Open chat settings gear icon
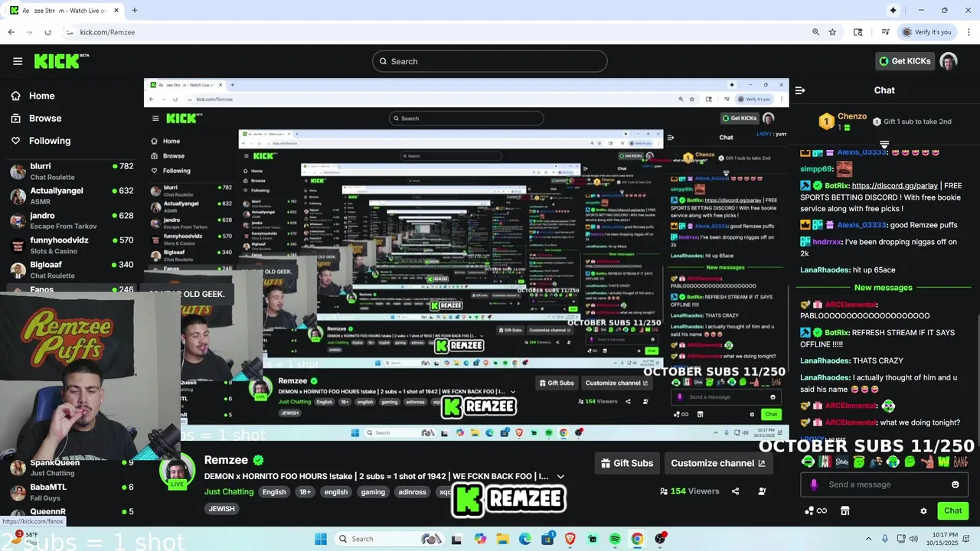 coord(923,511)
